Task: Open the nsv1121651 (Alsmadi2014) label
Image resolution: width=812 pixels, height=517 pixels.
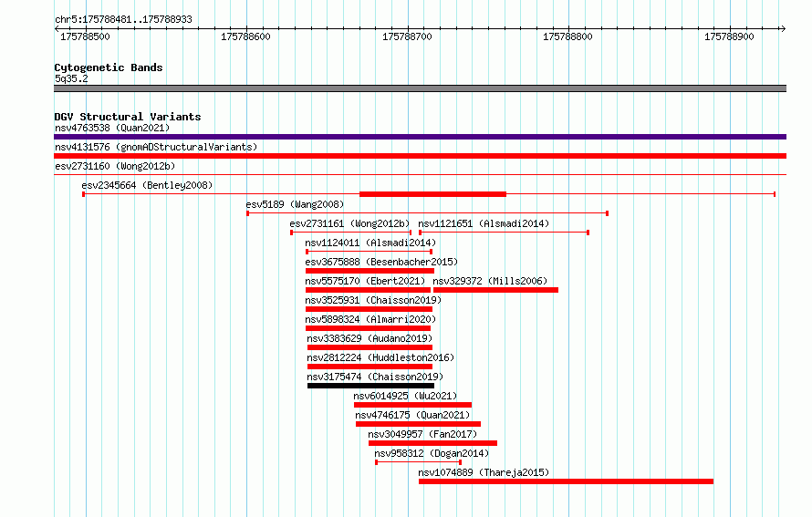Action: pos(484,223)
